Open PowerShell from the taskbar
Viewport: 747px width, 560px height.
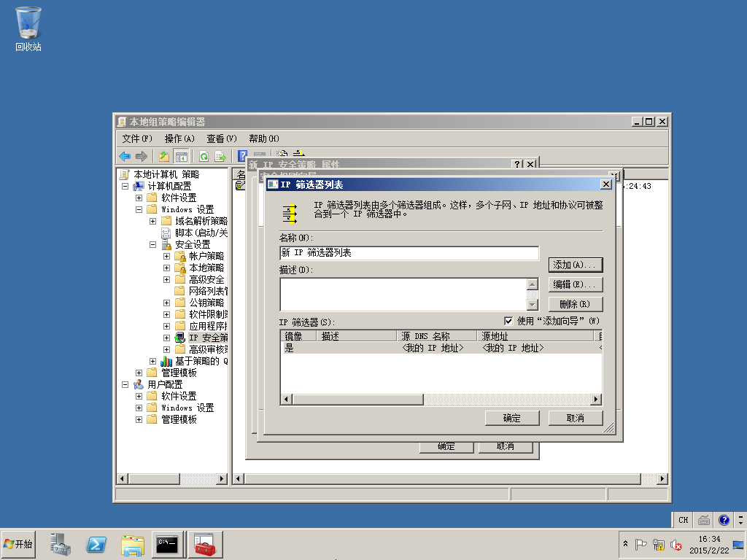pyautogui.click(x=96, y=544)
